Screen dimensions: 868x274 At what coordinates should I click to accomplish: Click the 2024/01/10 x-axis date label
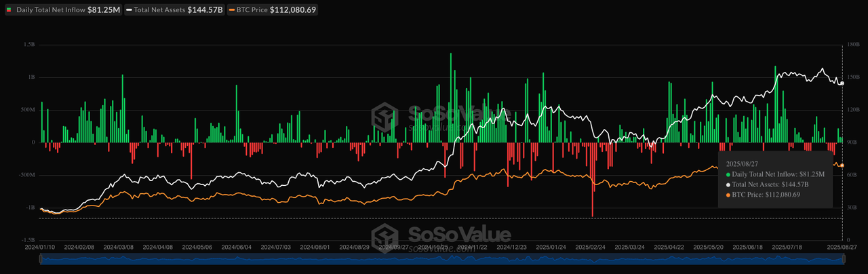point(41,248)
